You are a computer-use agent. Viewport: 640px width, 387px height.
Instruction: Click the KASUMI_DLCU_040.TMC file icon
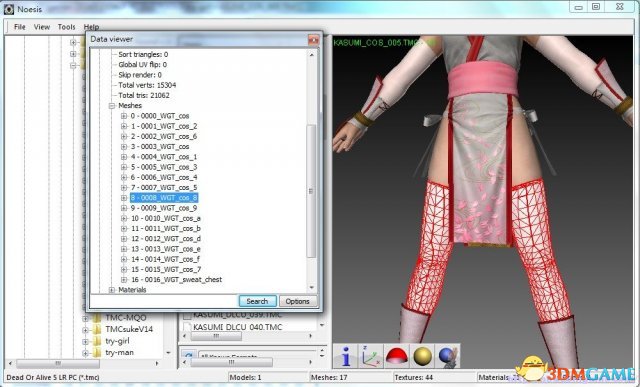pyautogui.click(x=187, y=327)
